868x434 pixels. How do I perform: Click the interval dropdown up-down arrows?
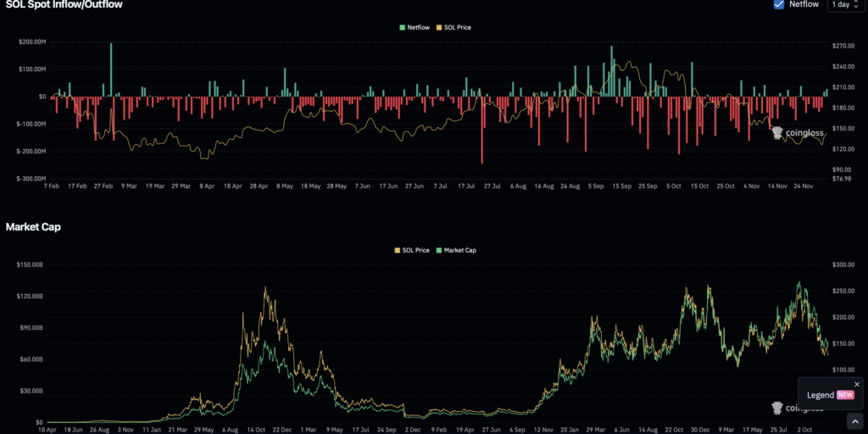856,4
